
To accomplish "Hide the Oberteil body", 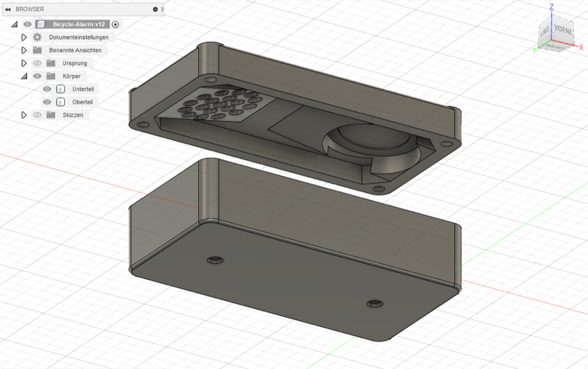I will (47, 102).
